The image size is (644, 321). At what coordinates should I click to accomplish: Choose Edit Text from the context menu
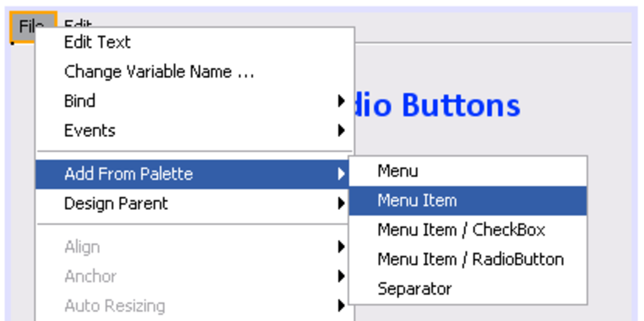point(97,42)
